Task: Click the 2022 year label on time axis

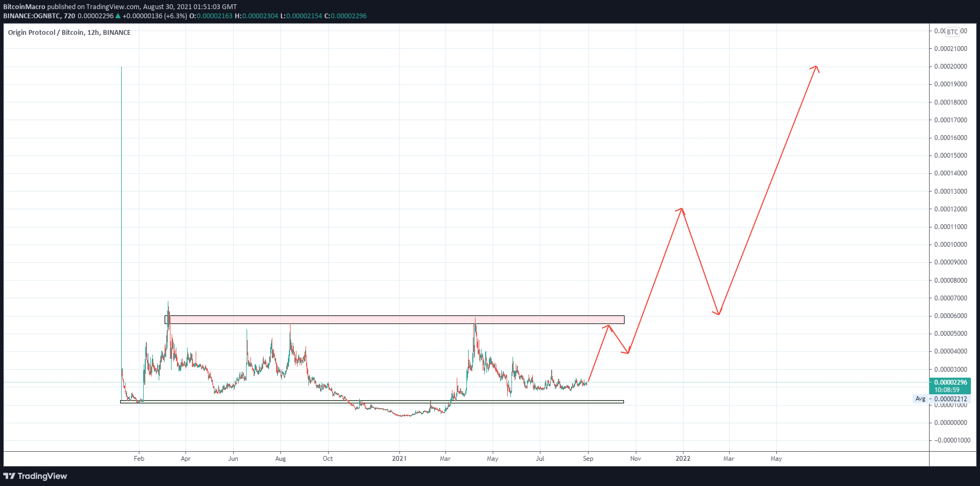Action: (x=682, y=459)
